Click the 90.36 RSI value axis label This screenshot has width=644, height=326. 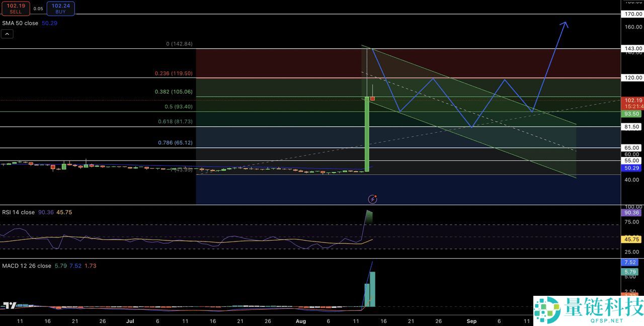[x=632, y=213]
